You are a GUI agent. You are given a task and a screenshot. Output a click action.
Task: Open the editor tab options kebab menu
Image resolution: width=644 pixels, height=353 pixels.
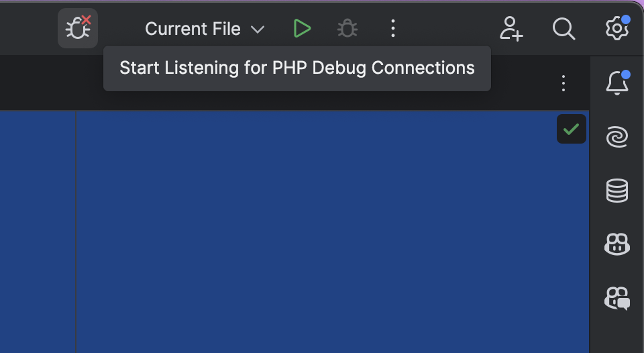click(563, 83)
